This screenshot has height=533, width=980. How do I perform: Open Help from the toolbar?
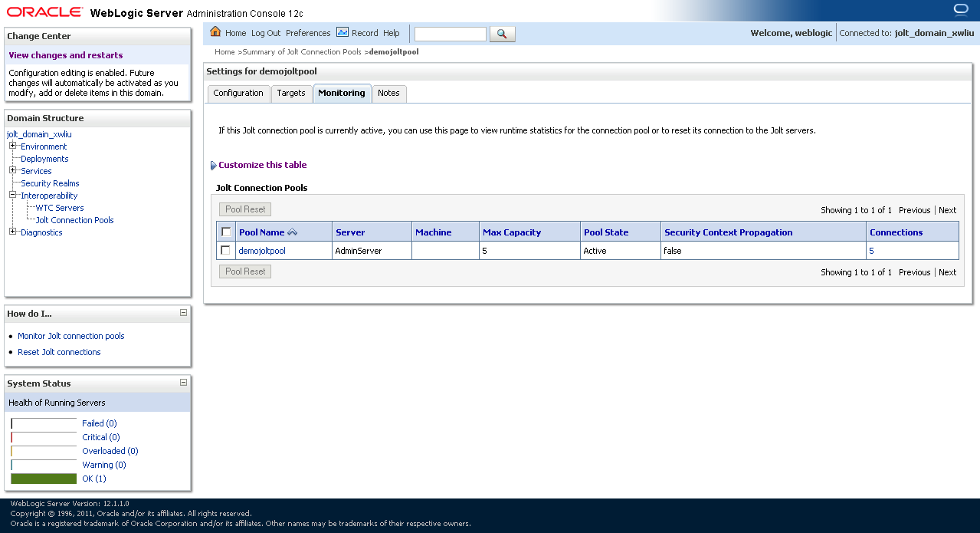[x=392, y=33]
